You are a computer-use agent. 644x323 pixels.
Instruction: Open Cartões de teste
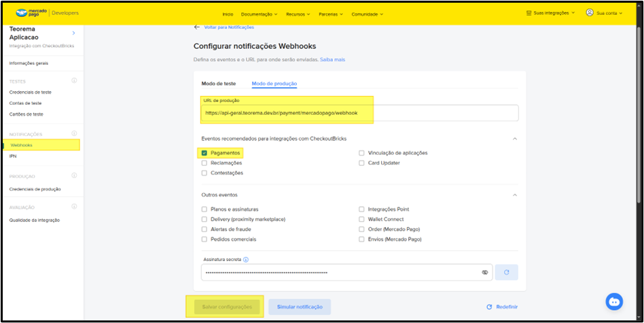26,114
